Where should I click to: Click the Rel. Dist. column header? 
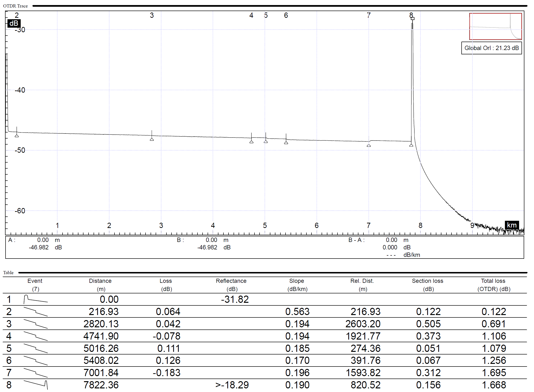pos(362,285)
